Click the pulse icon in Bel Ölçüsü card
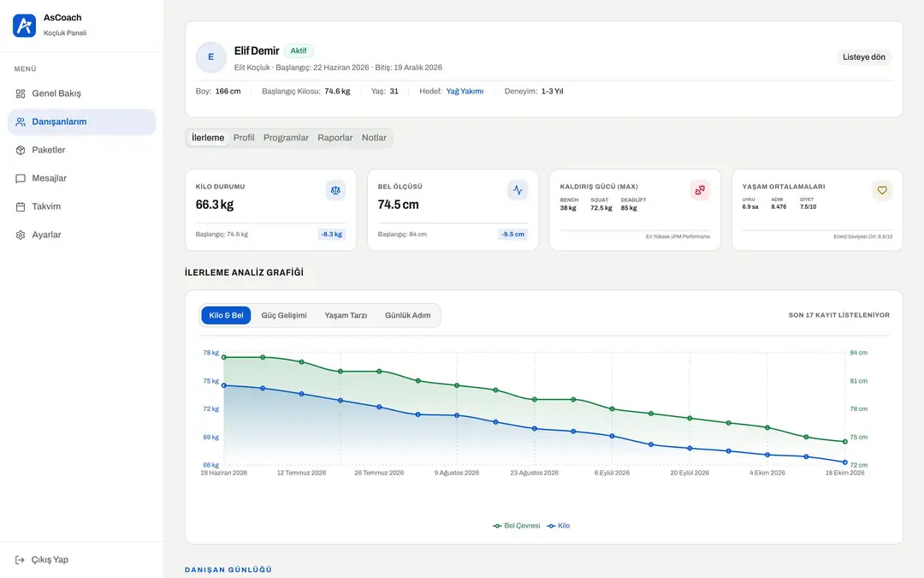Screen dimensions: 924x578 518,190
